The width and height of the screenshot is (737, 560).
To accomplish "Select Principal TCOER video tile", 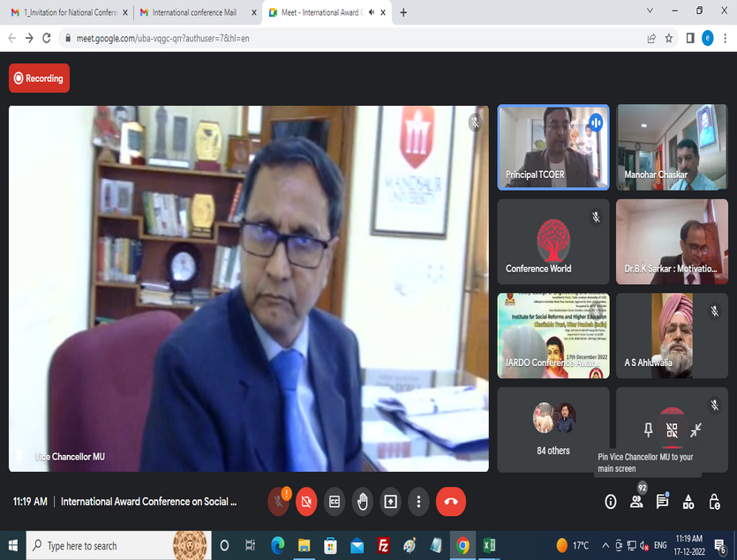I will 553,147.
